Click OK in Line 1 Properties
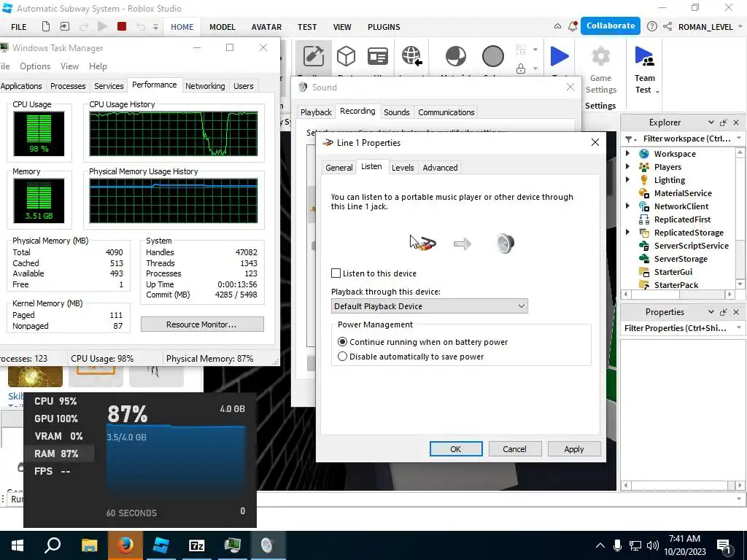This screenshot has width=747, height=560. [x=456, y=449]
